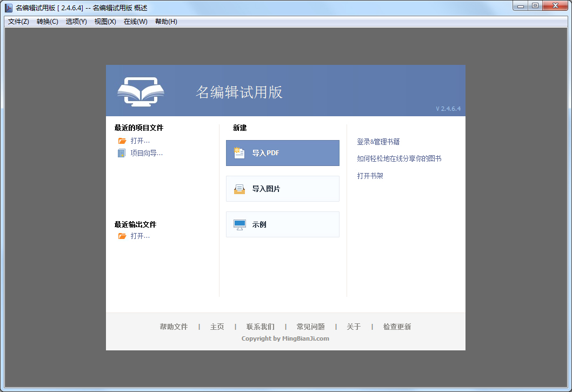Click version text V 2.4.6.4
This screenshot has width=572, height=392.
point(448,109)
